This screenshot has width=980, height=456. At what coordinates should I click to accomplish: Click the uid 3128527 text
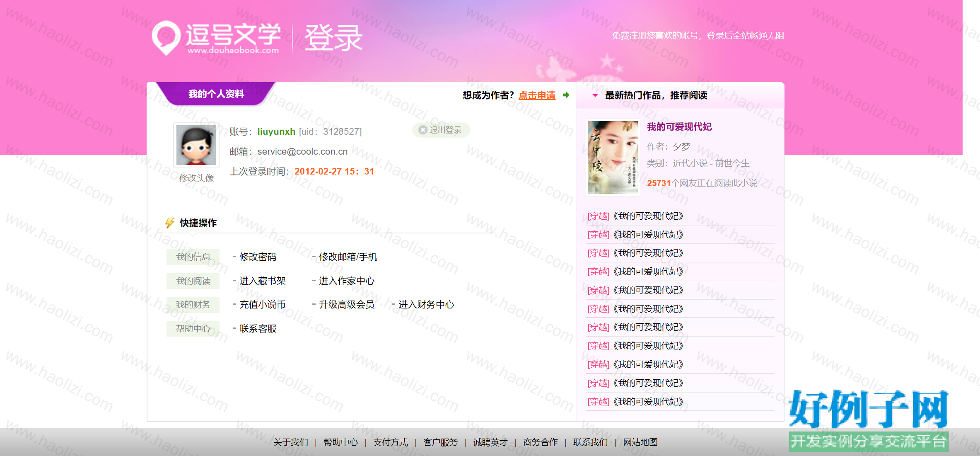point(331,132)
